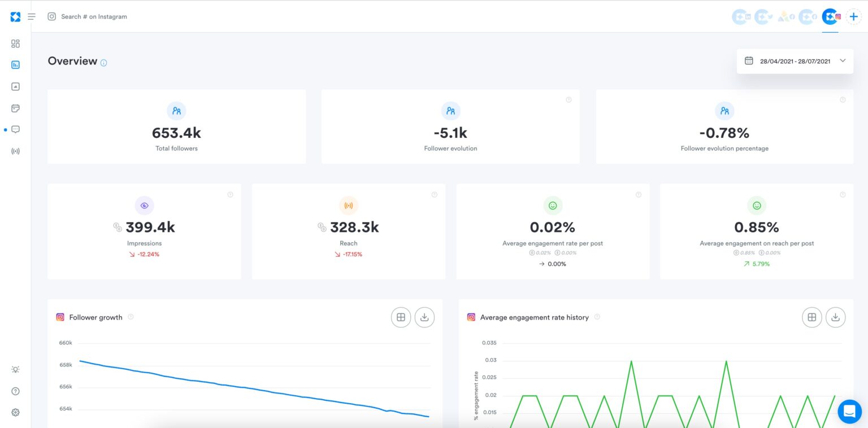Open the Intercom chat bubble
Viewport: 868px width, 428px height.
pos(849,412)
